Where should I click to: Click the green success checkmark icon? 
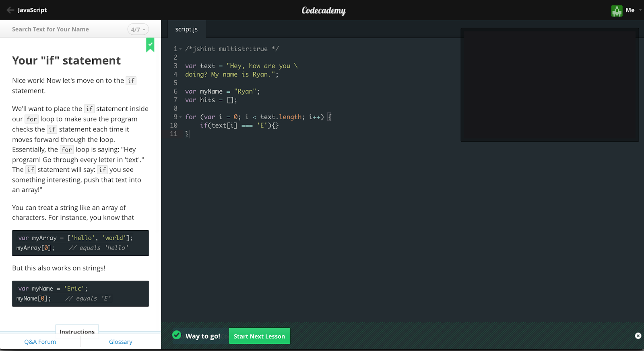[x=176, y=335]
